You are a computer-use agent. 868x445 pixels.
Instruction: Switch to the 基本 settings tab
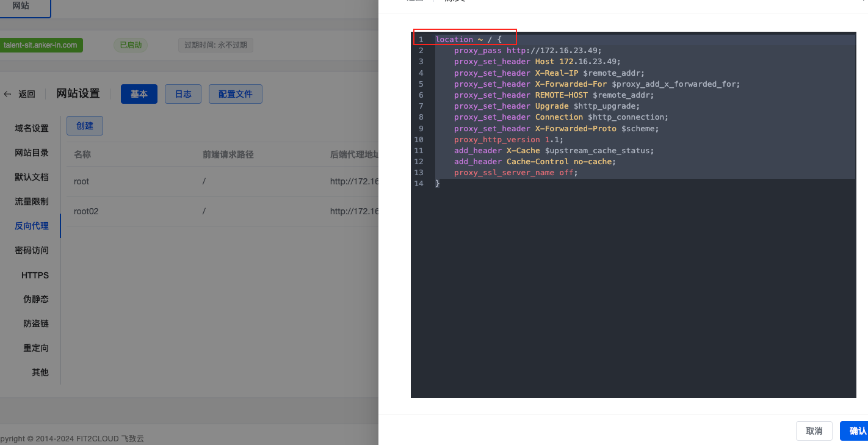coord(139,94)
